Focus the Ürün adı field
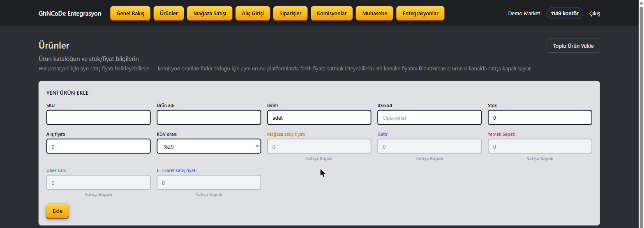Screen dimensions: 644x228 point(209,117)
